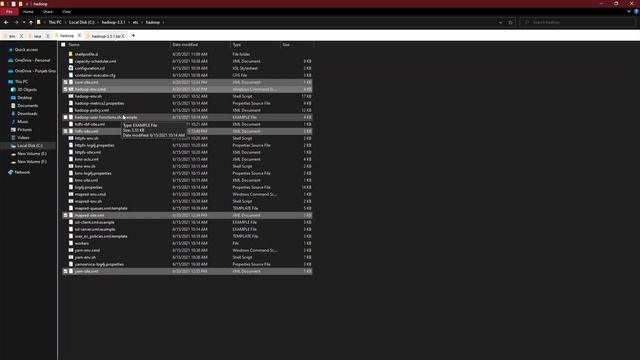Open the Help icon in the ribbon

coord(636,12)
